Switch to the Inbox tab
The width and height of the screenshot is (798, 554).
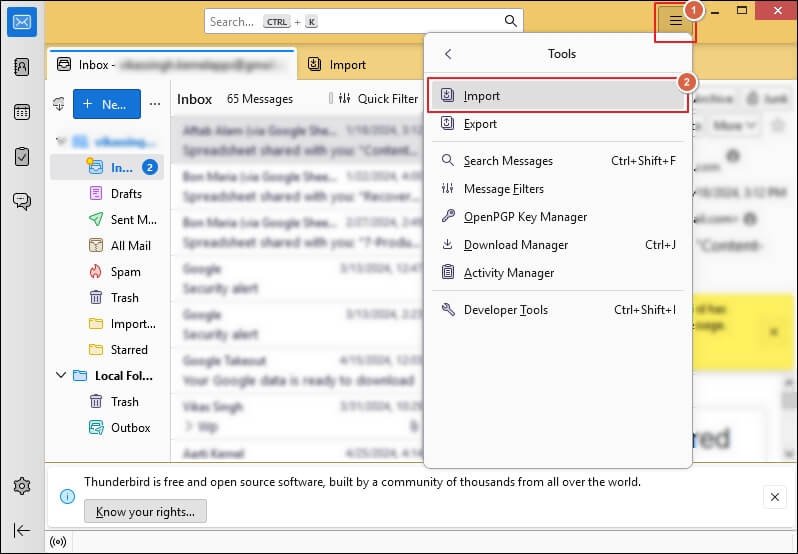172,65
